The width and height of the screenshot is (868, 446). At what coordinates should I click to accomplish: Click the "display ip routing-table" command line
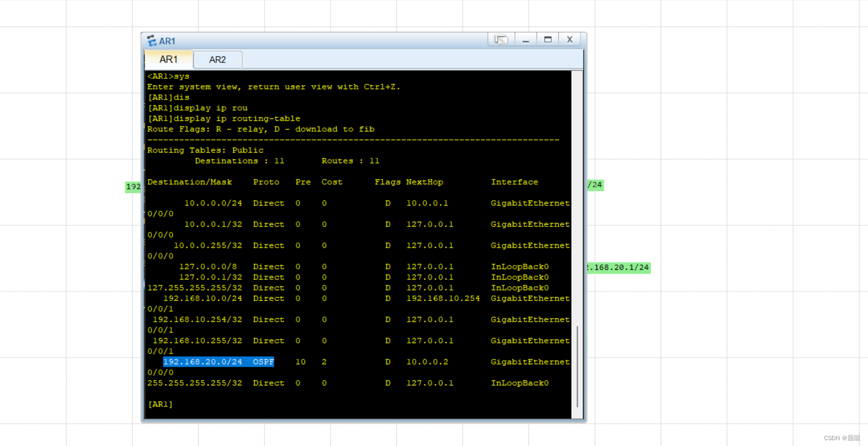pyautogui.click(x=224, y=119)
